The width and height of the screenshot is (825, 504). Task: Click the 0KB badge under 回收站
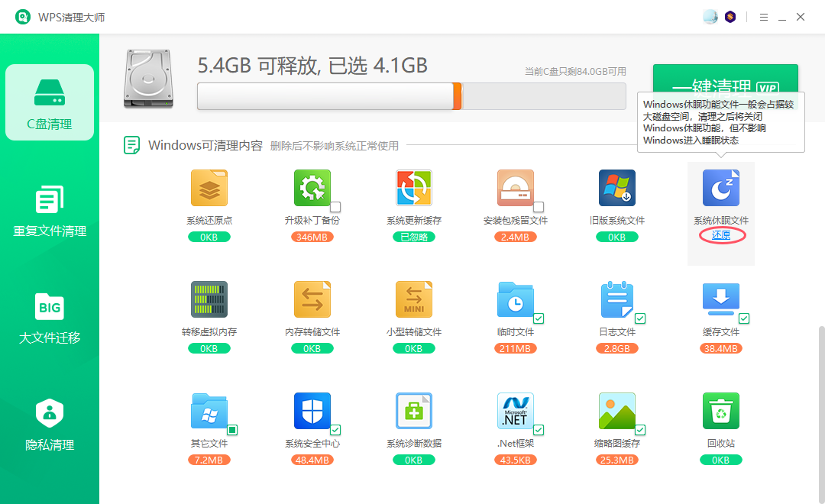coord(721,460)
